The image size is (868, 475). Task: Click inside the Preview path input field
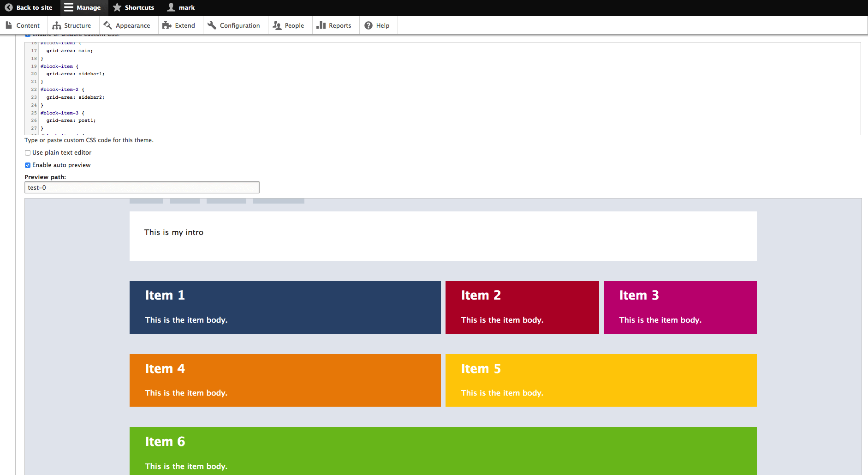[142, 187]
